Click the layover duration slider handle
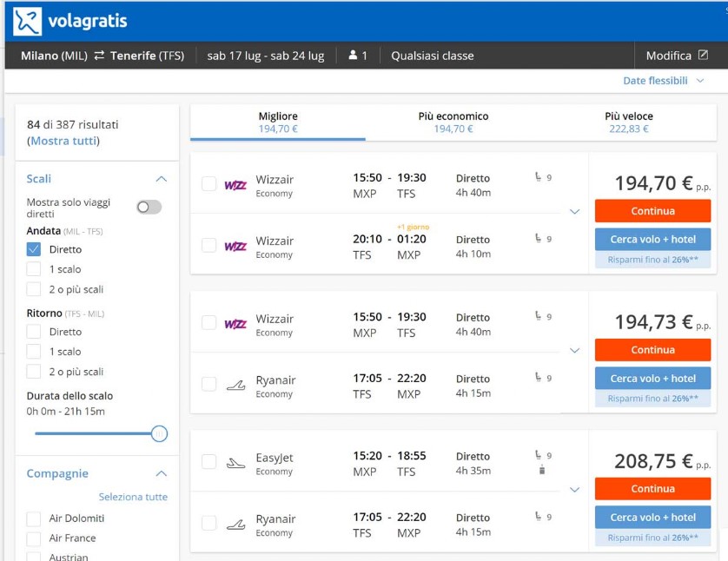The image size is (728, 561). tap(159, 434)
